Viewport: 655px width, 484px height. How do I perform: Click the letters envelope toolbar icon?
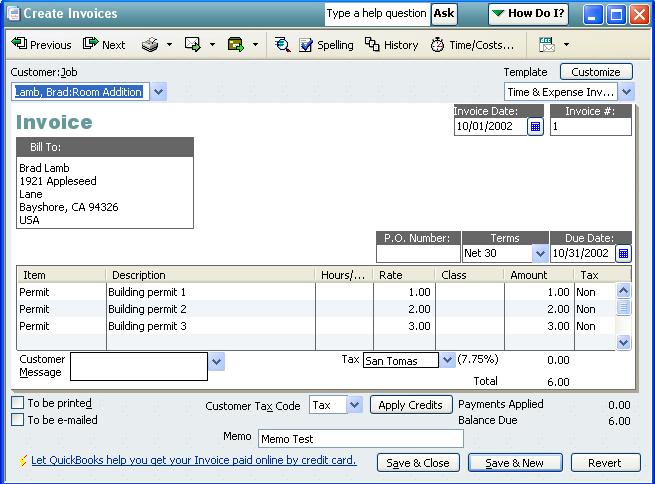tap(547, 44)
